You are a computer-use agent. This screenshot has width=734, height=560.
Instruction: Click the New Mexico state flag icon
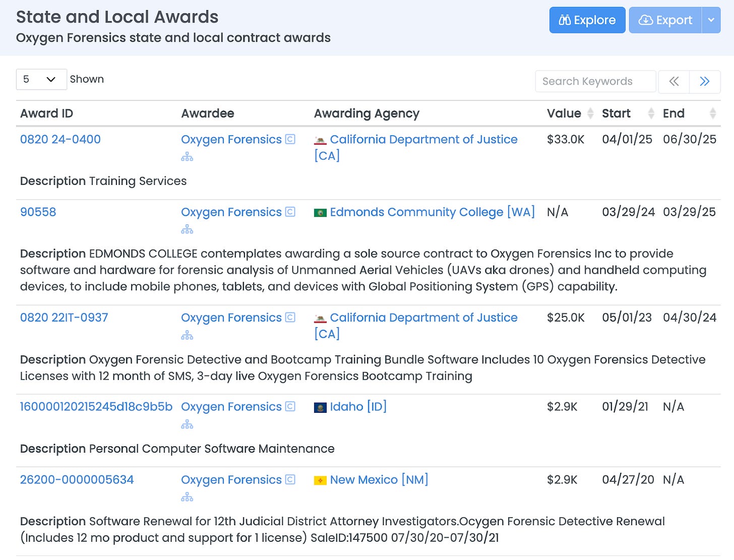(x=320, y=480)
